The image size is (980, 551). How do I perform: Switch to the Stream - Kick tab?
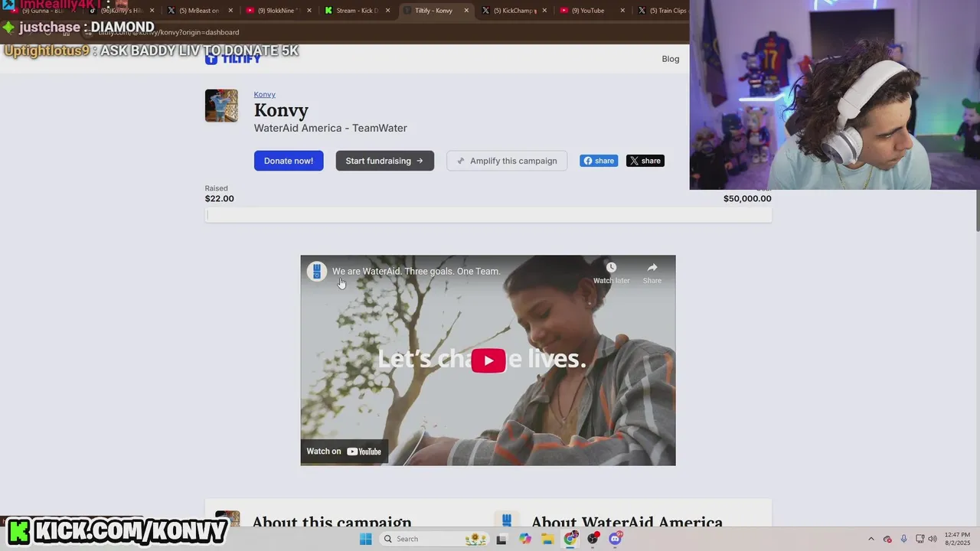click(357, 11)
